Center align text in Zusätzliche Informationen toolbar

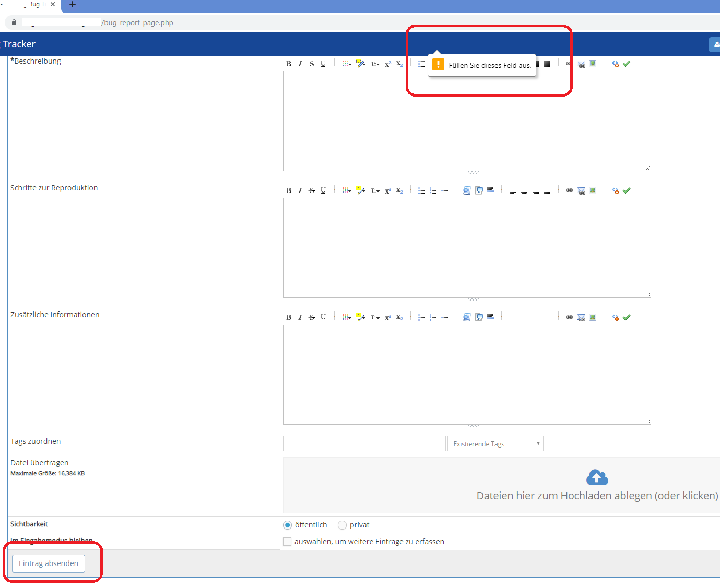524,318
